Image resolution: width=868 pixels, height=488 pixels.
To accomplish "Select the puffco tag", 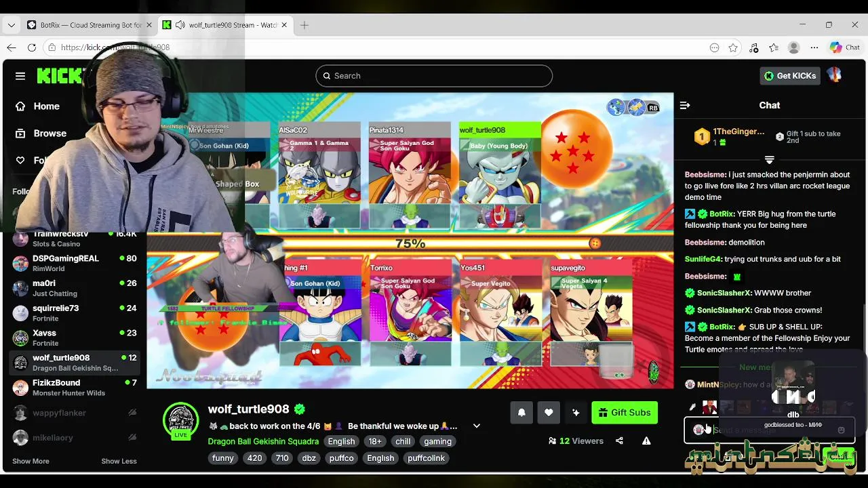I will point(341,458).
